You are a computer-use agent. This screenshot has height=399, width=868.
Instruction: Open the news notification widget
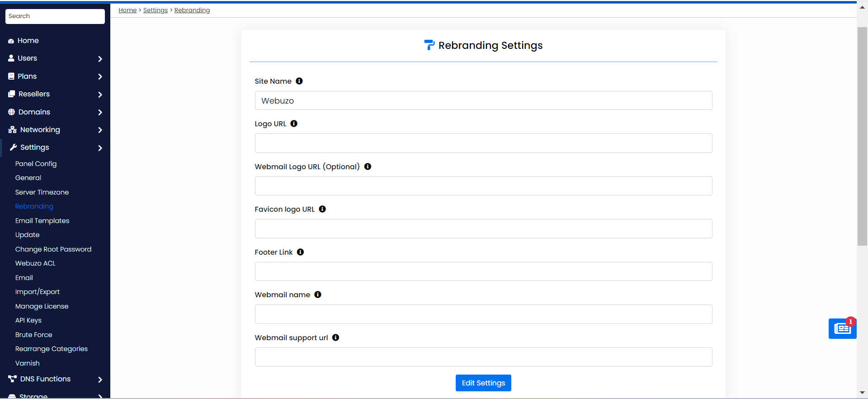point(842,328)
